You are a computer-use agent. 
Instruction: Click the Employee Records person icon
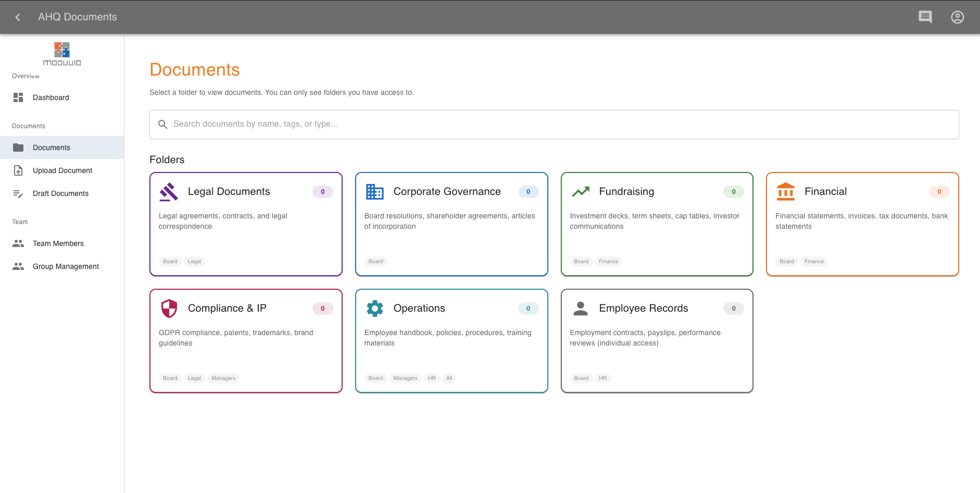tap(580, 309)
